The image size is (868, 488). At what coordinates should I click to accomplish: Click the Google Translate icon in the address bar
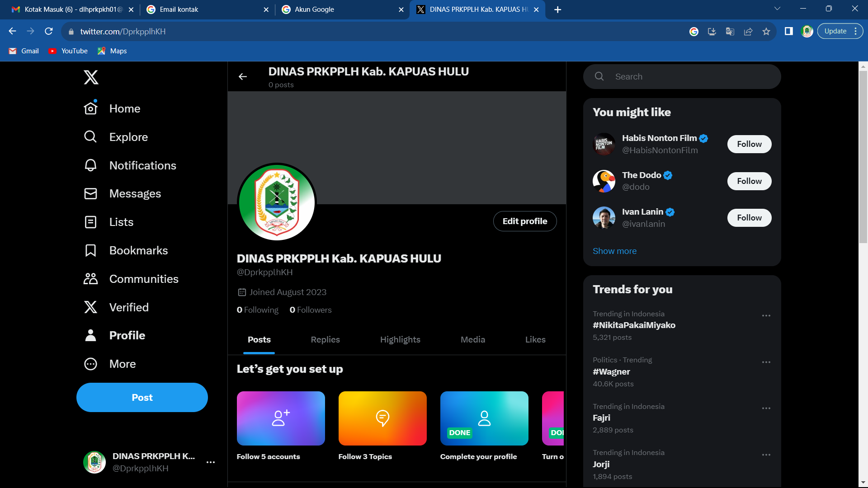(x=730, y=31)
